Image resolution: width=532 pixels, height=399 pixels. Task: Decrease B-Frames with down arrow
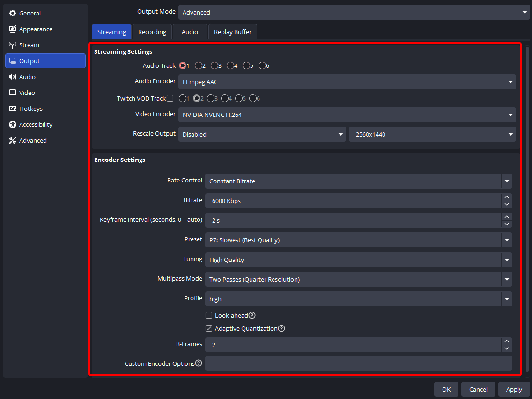point(507,348)
